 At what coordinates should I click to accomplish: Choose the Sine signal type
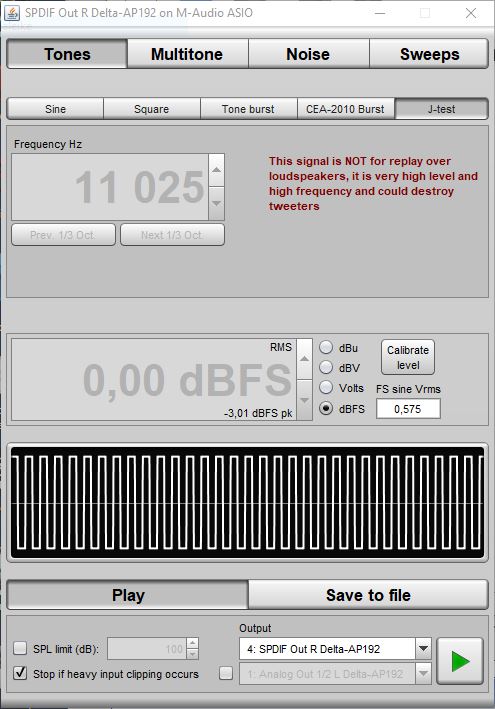(x=55, y=109)
